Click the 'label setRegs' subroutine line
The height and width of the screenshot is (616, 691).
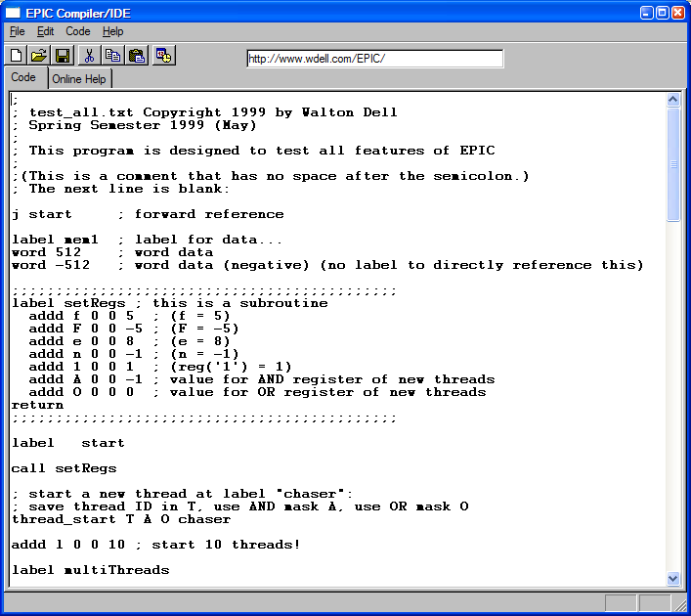pos(170,303)
